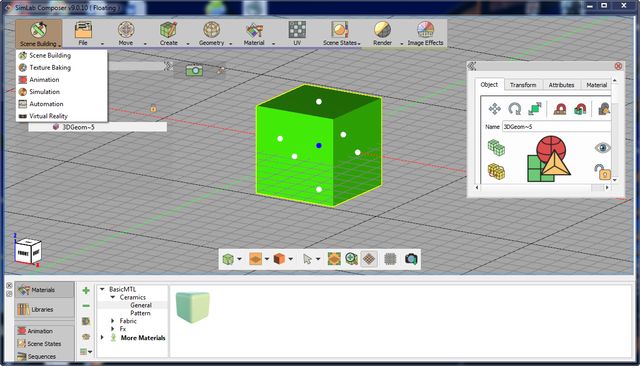Screen dimensions: 640x366
Task: Switch to the Transform tab
Action: coord(523,85)
